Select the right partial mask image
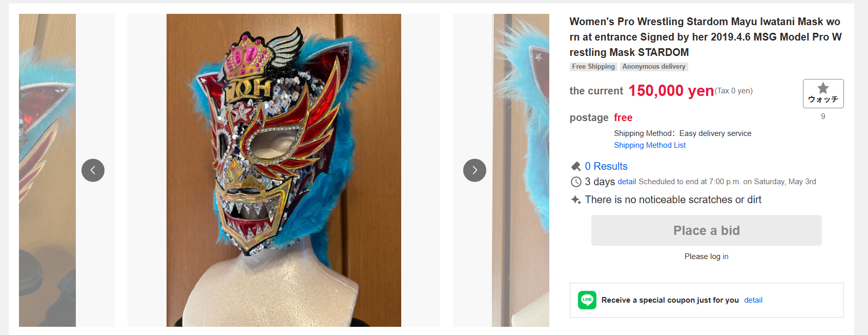868x335 pixels. 521,170
